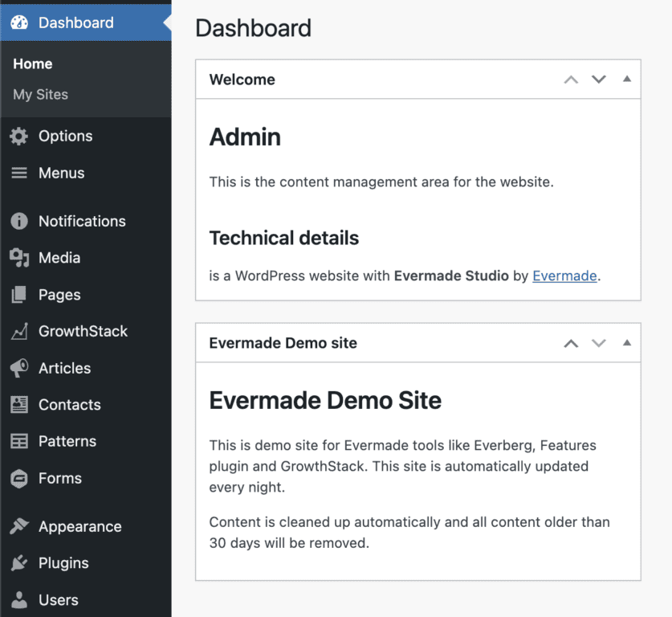Viewport: 672px width, 617px height.
Task: Open the Pages menu
Action: click(x=59, y=295)
